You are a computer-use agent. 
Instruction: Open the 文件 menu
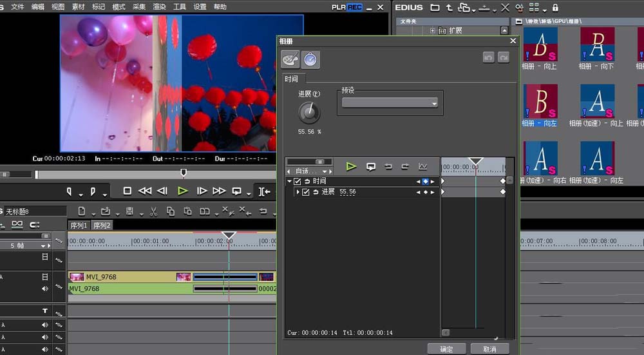click(x=17, y=7)
